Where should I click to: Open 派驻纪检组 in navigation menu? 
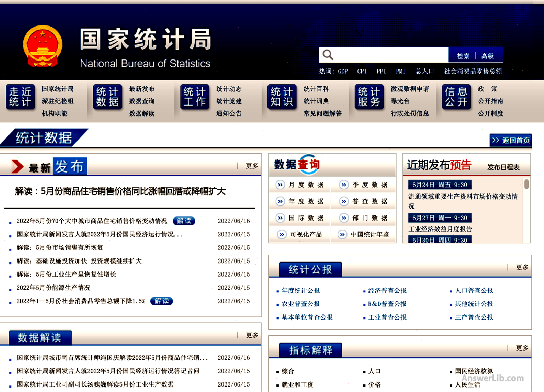pos(57,101)
